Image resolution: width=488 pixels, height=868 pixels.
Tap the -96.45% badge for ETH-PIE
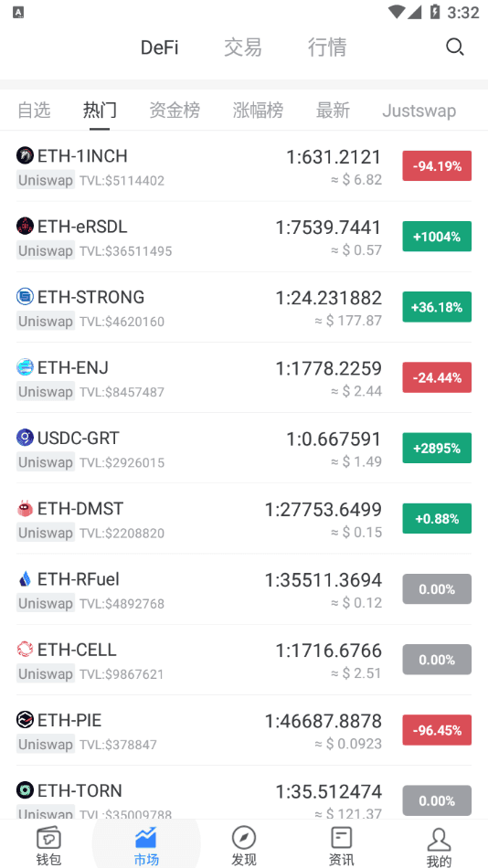pos(437,730)
